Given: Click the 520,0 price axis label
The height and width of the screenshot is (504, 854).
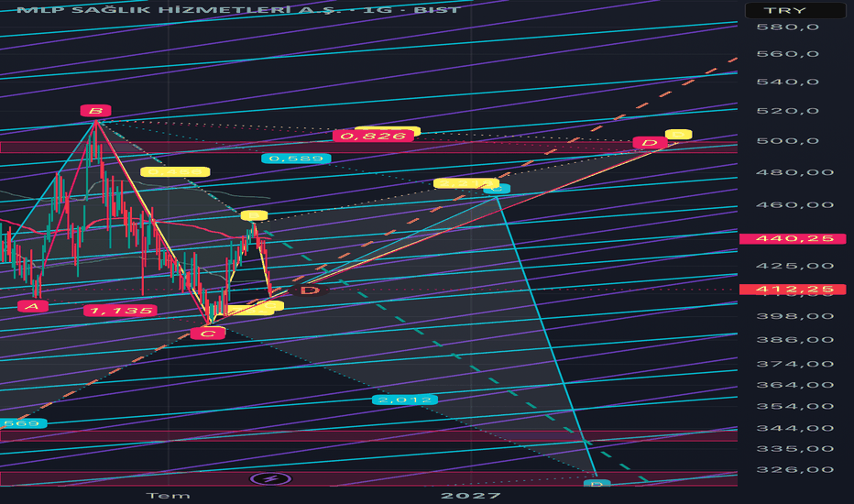Looking at the screenshot, I should [787, 111].
